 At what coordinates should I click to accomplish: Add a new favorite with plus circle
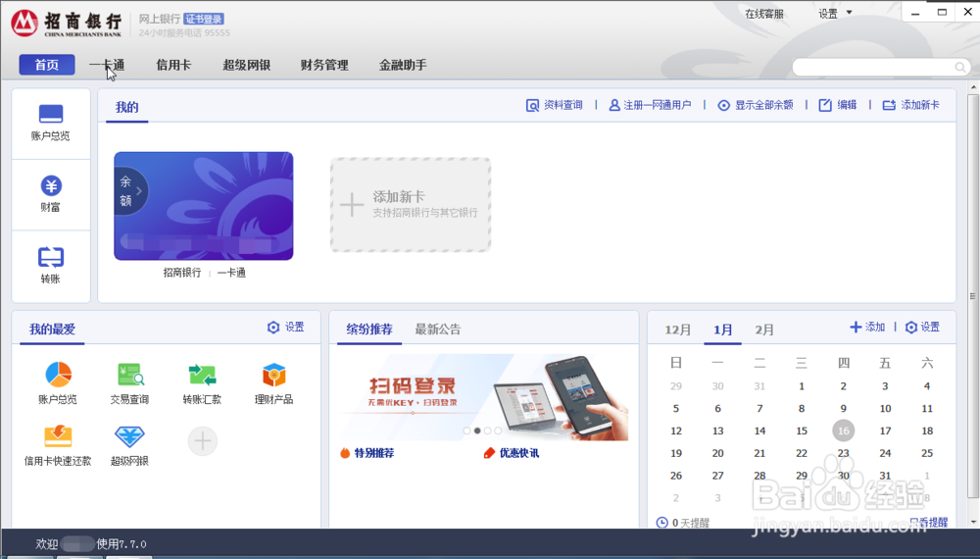pos(203,440)
